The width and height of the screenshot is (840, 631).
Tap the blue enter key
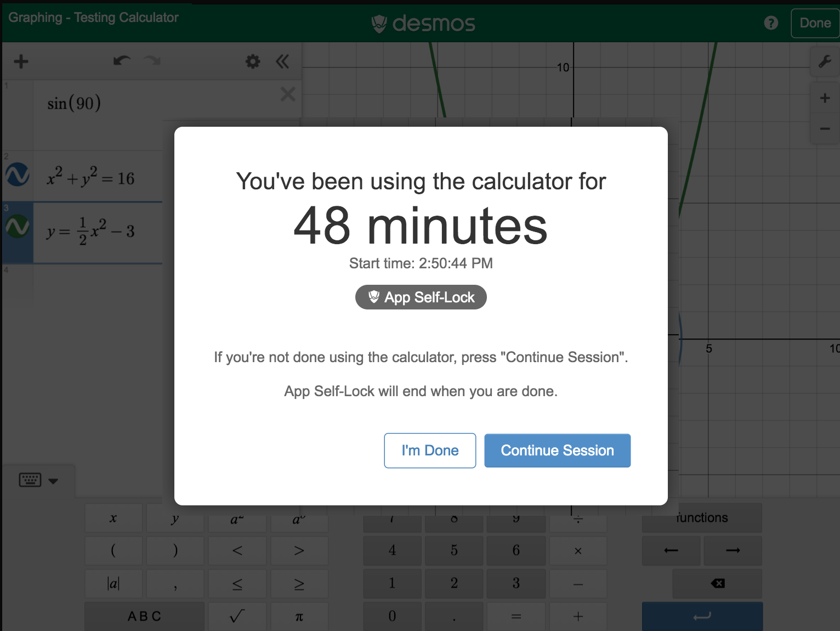(702, 616)
